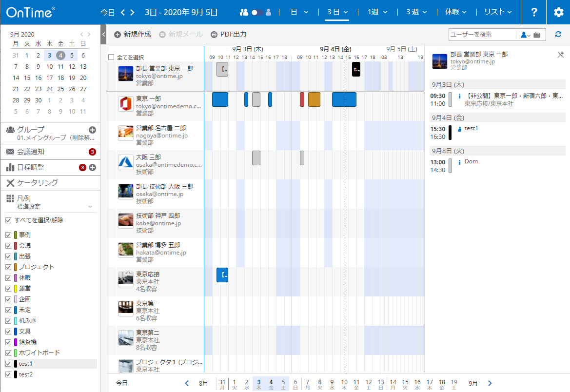
Task: Click the ユーザーを検索 search field
Action: tap(482, 35)
